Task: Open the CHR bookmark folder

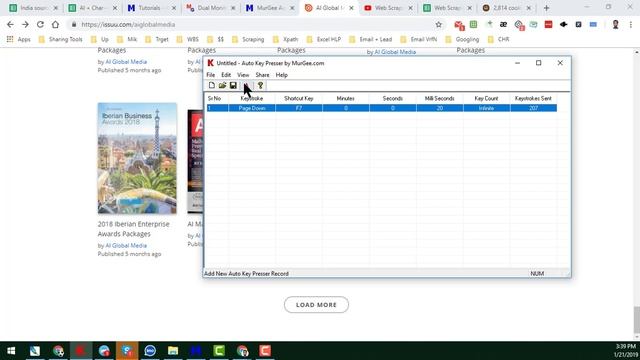Action: [498, 39]
